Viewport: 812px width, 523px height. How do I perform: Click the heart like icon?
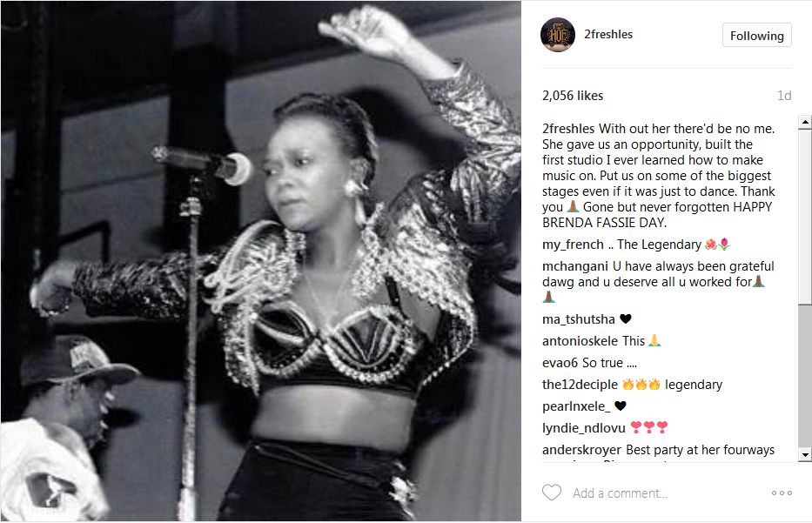(x=552, y=493)
